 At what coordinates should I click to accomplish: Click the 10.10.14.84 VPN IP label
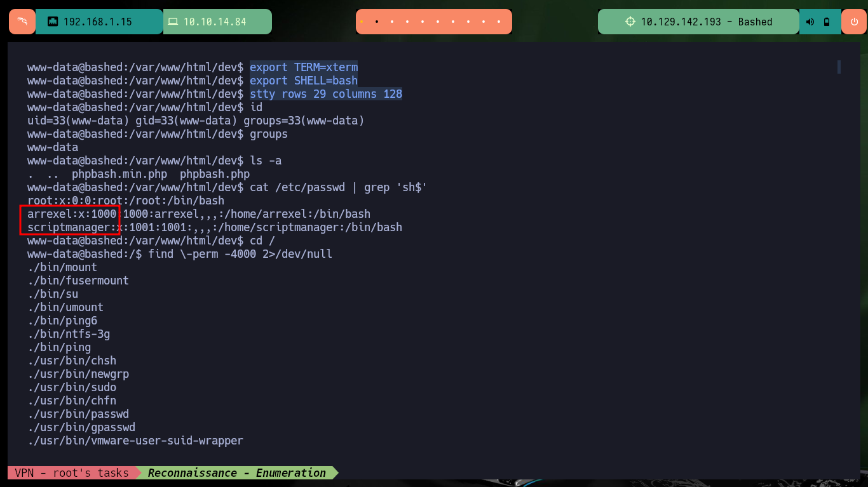[x=215, y=22]
